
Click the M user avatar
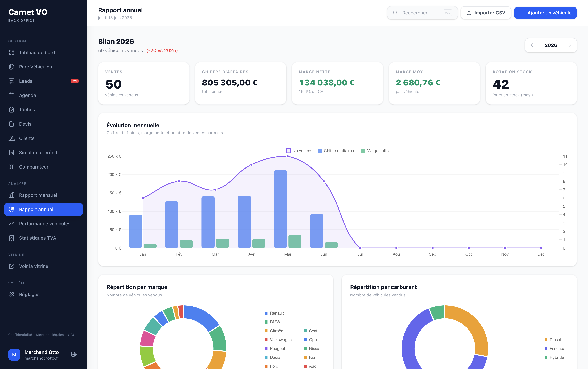(14, 355)
